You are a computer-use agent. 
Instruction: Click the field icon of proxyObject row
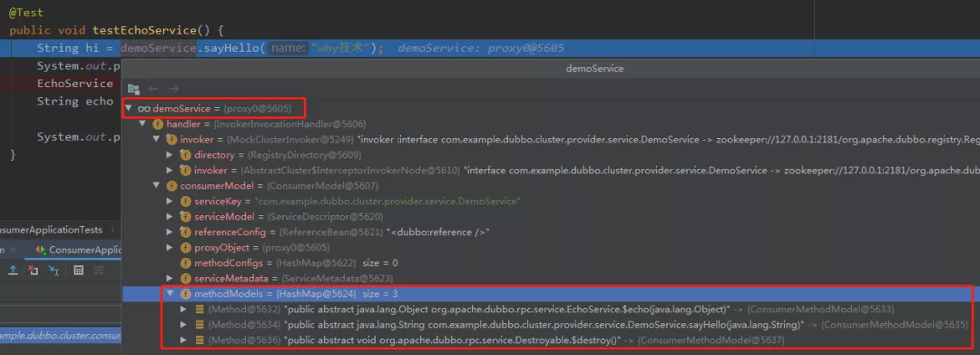[x=186, y=248]
